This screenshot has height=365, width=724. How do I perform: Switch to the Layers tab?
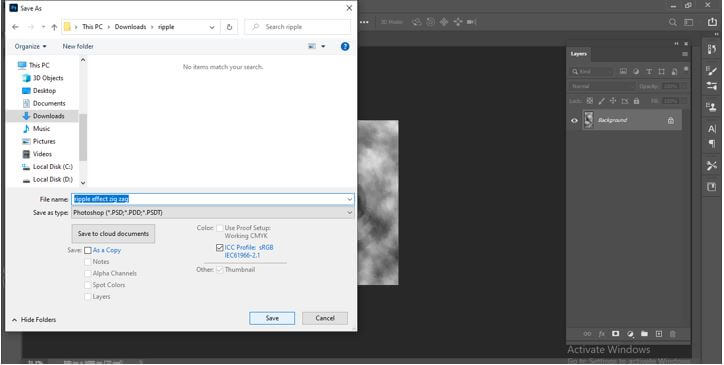[x=579, y=54]
